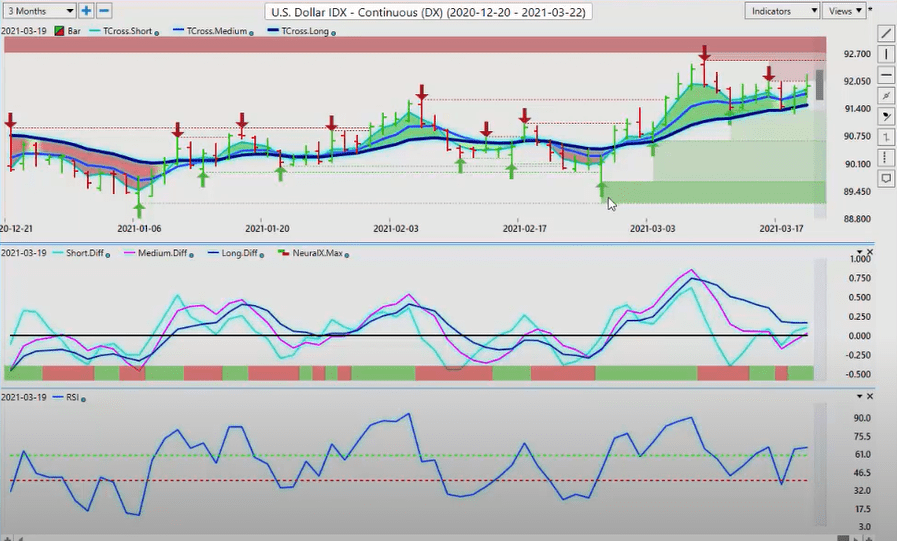Image resolution: width=897 pixels, height=541 pixels.
Task: Open the Views dropdown
Action: coord(844,11)
